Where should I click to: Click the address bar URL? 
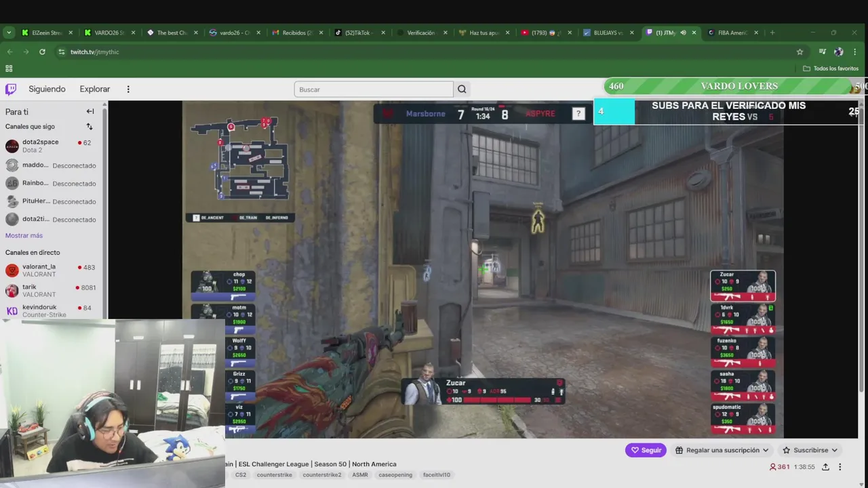point(95,52)
